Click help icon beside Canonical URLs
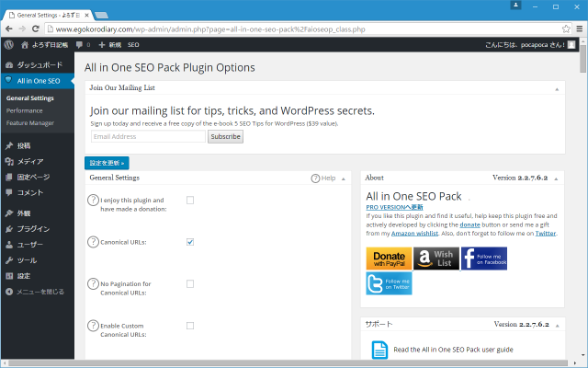Image resolution: width=588 pixels, height=368 pixels. tap(93, 242)
